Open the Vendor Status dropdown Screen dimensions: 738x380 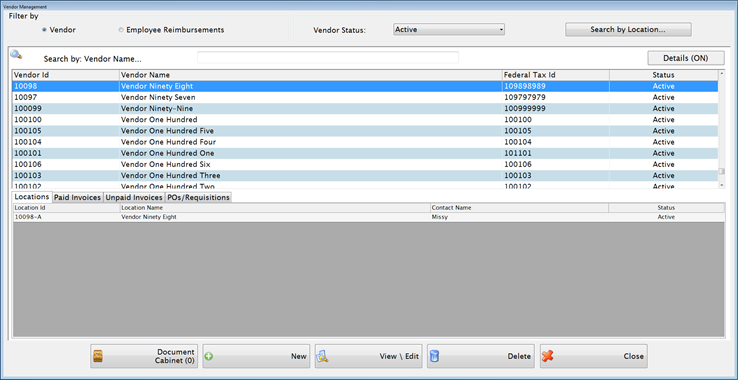(449, 30)
